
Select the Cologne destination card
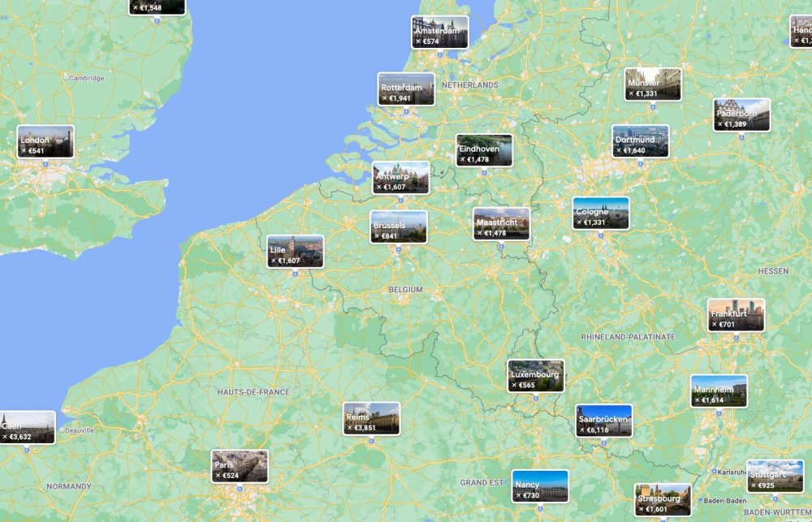[601, 214]
